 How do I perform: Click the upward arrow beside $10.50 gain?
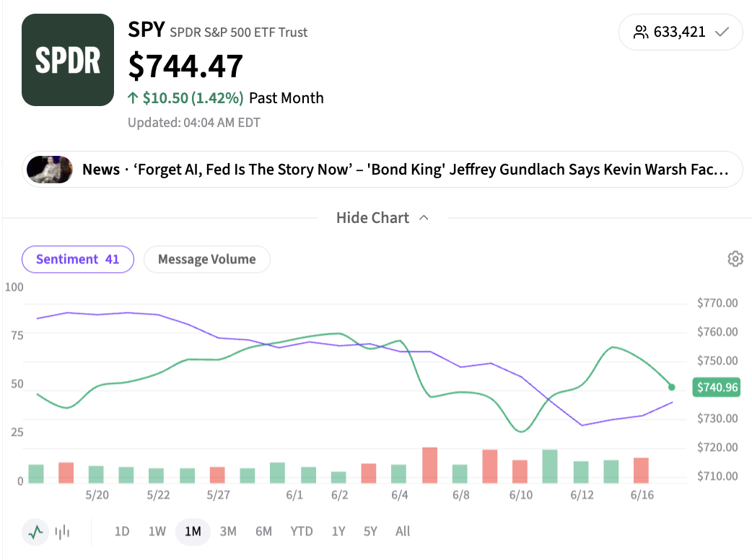(133, 98)
